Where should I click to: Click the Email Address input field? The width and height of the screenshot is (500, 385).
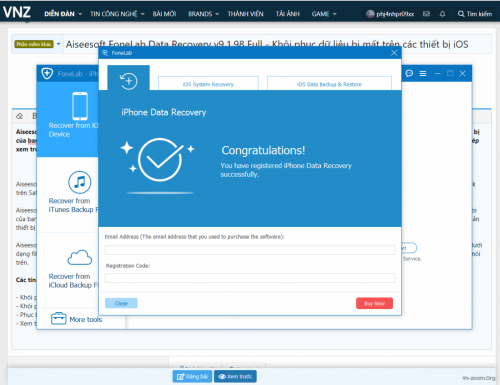click(250, 250)
